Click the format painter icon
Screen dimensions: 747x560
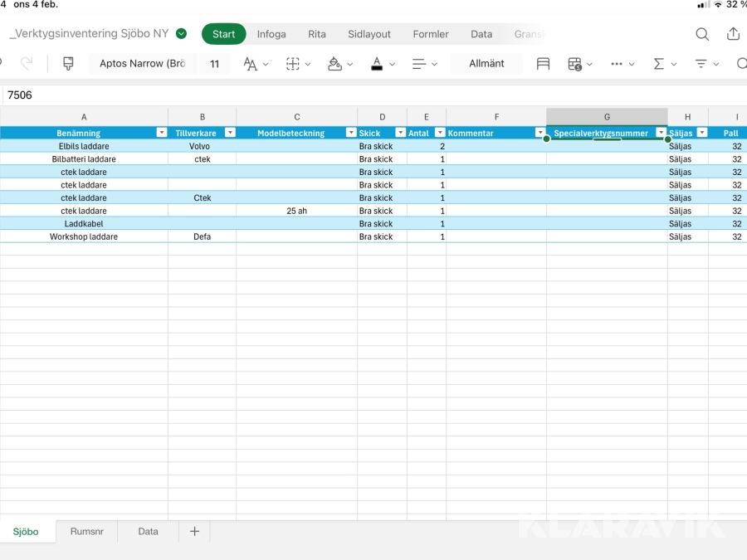(x=68, y=64)
